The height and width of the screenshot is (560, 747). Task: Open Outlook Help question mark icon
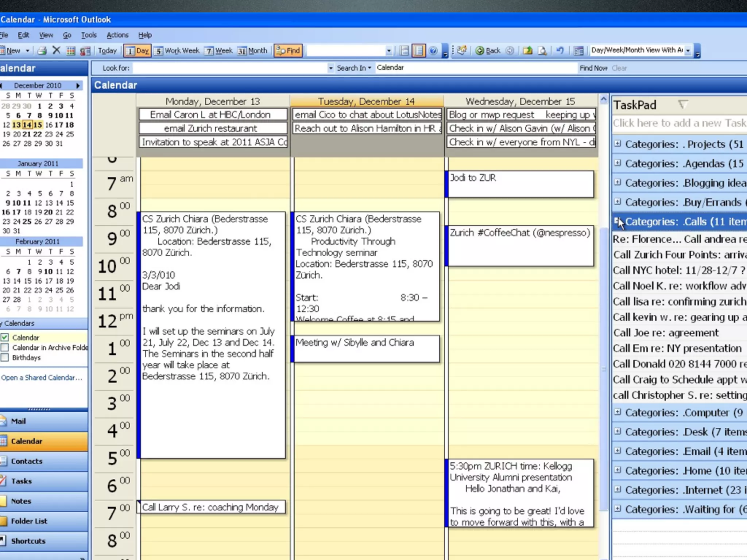click(x=433, y=51)
